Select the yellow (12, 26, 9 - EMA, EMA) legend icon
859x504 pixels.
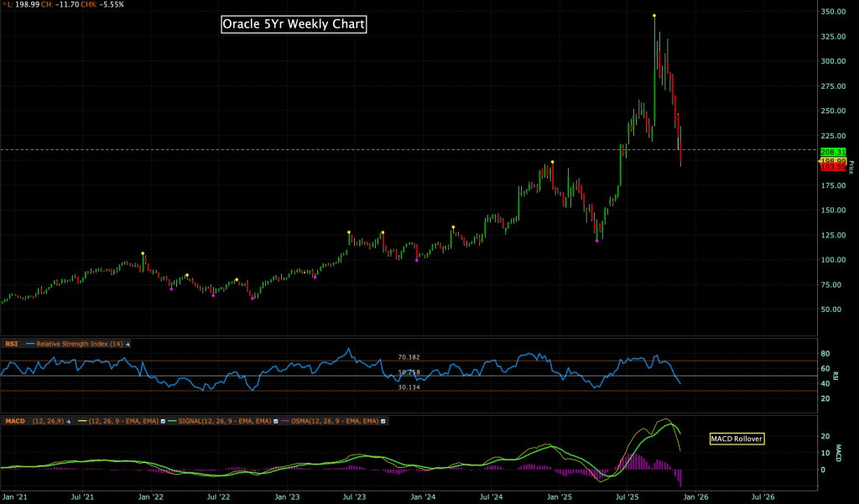tap(82, 422)
